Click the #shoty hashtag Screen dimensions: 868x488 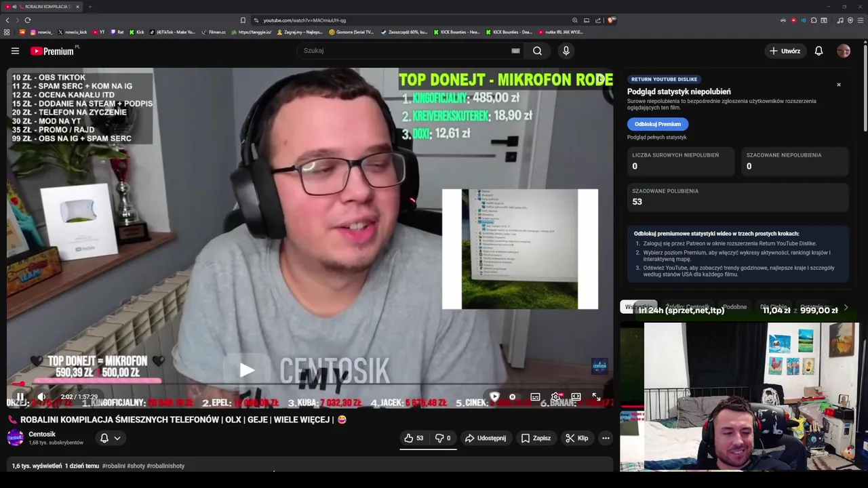(136, 466)
